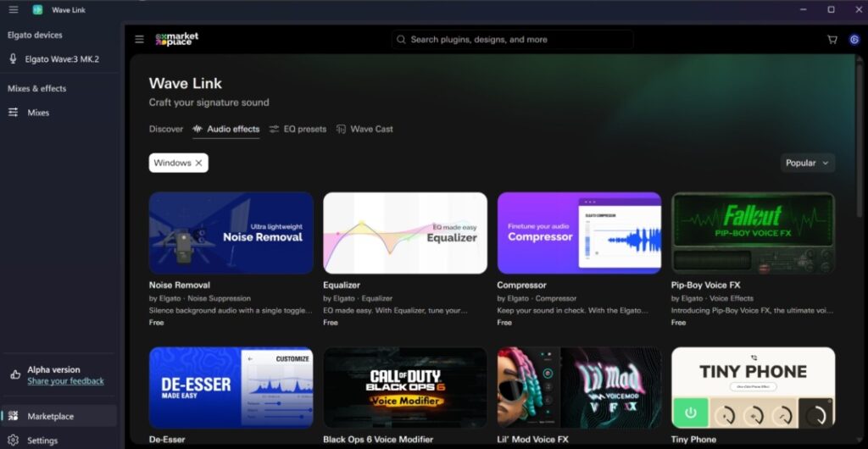Image resolution: width=868 pixels, height=449 pixels.
Task: Click the De-Esser title text
Action: [x=167, y=440]
